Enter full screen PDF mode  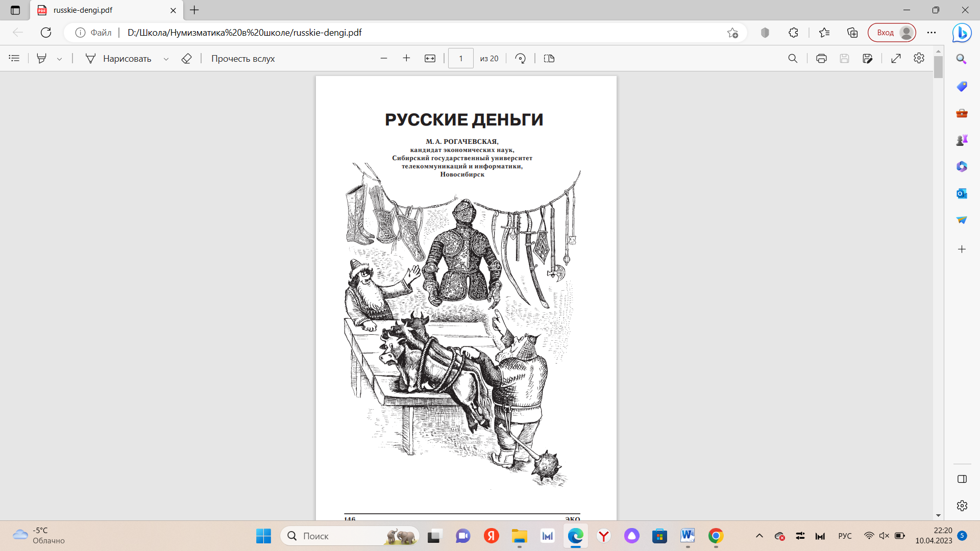896,58
